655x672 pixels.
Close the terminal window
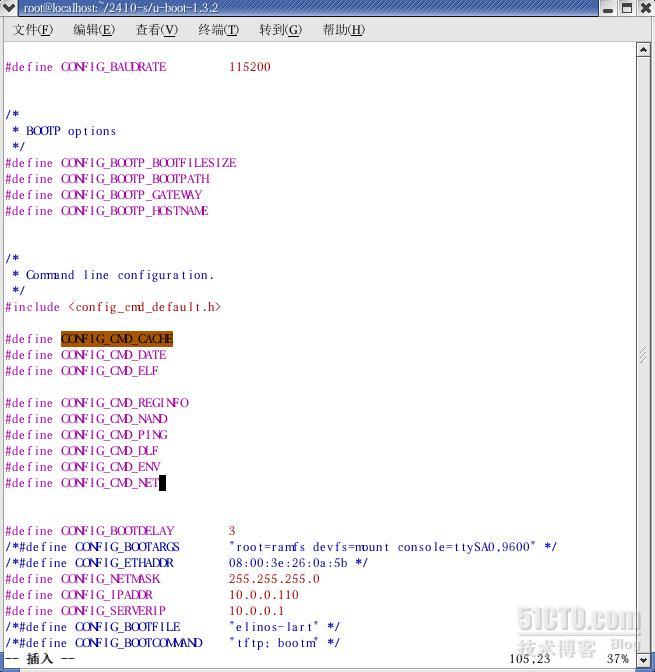(x=646, y=8)
